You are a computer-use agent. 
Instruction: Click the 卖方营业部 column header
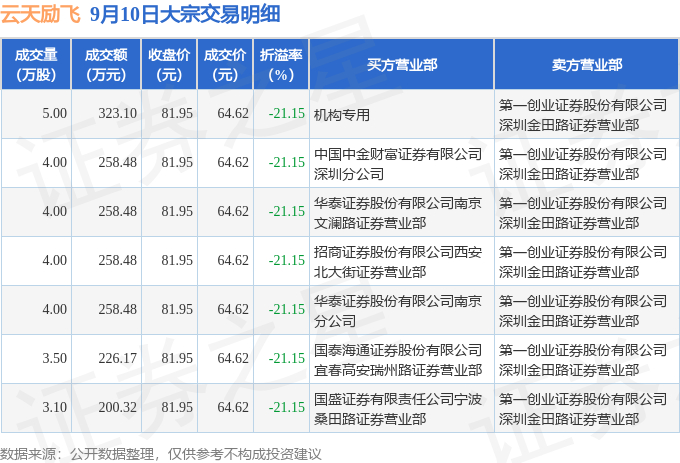587,65
